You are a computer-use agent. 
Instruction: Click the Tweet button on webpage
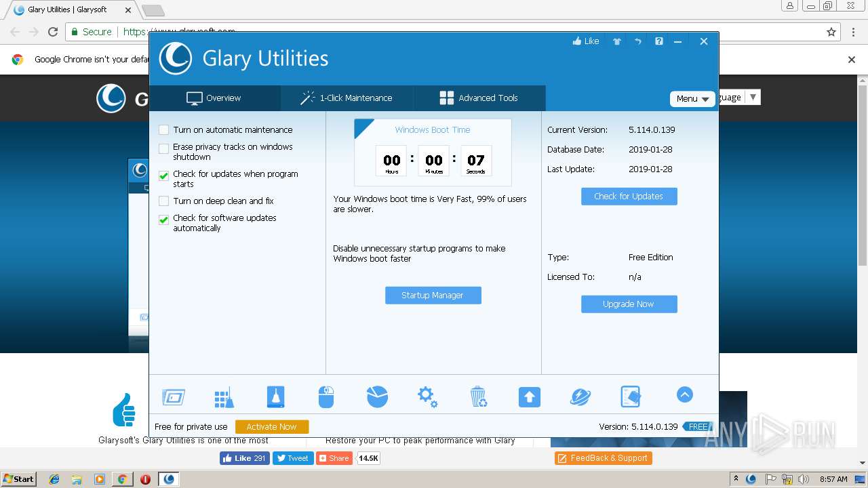[293, 458]
